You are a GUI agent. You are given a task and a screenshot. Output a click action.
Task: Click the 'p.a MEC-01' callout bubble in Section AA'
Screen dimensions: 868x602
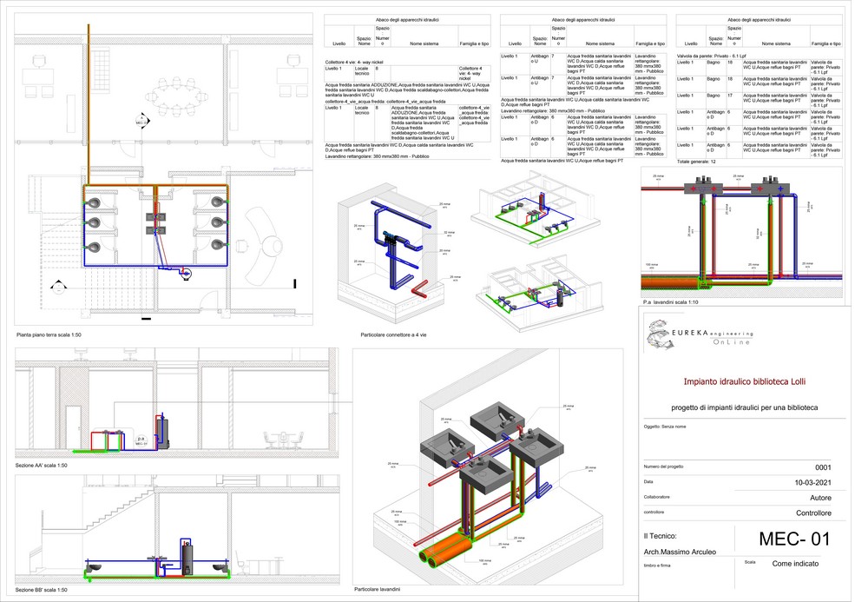pyautogui.click(x=141, y=440)
